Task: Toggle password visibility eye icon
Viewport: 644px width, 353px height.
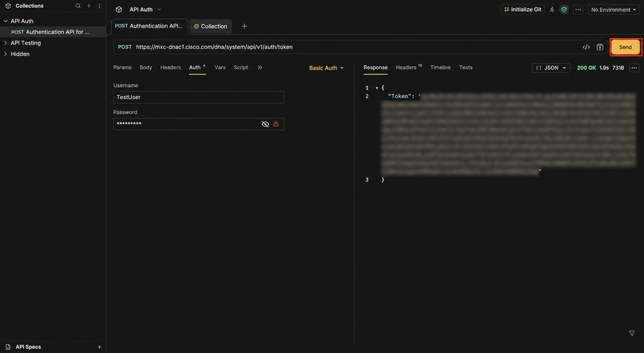Action: pyautogui.click(x=266, y=124)
